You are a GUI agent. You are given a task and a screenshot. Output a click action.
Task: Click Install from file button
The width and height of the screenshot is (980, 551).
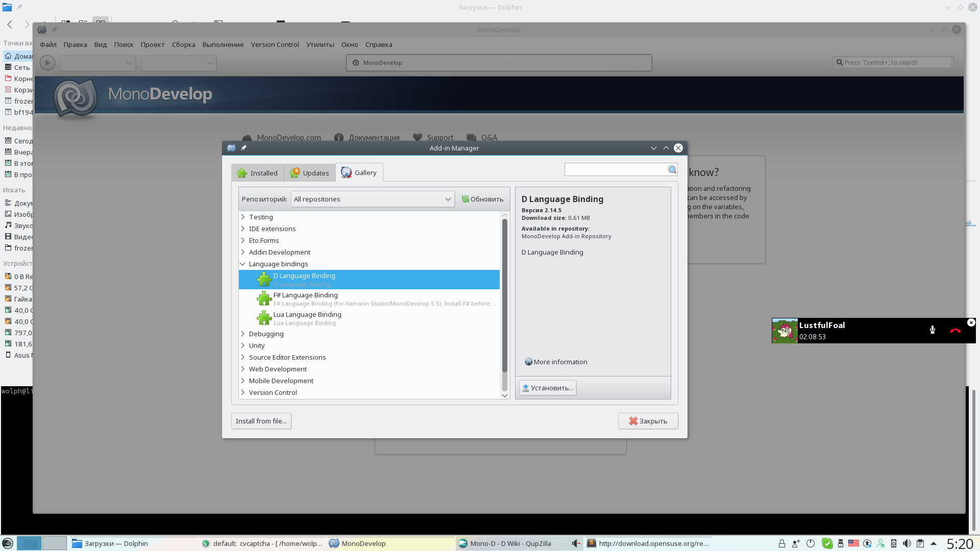click(261, 421)
